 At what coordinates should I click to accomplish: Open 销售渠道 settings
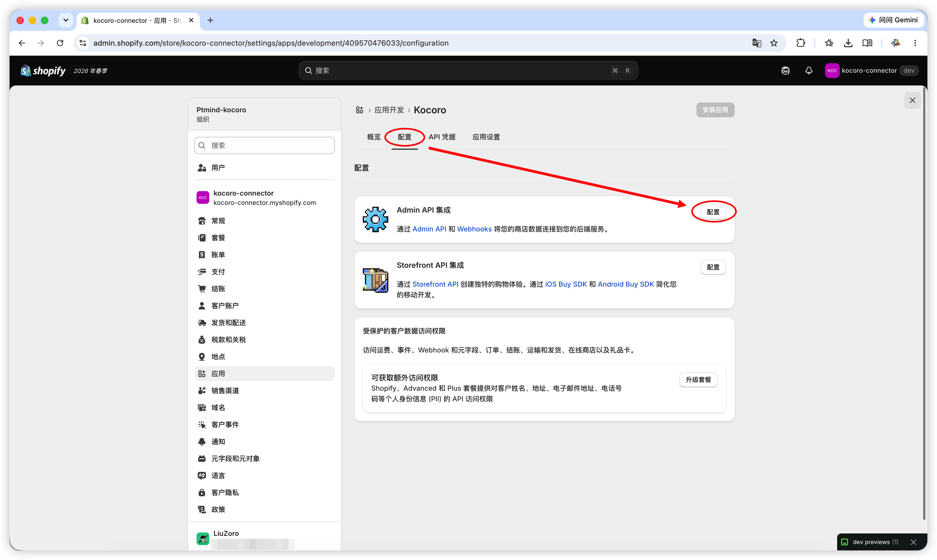(264, 391)
